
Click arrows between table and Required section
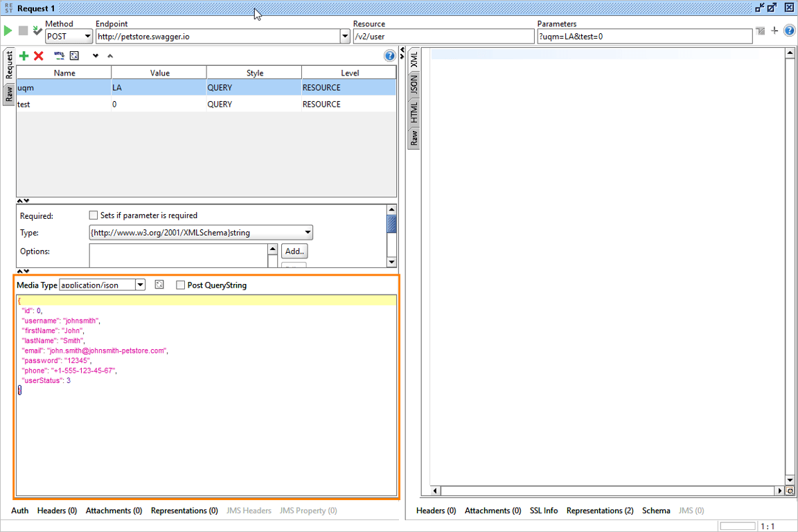tap(24, 201)
